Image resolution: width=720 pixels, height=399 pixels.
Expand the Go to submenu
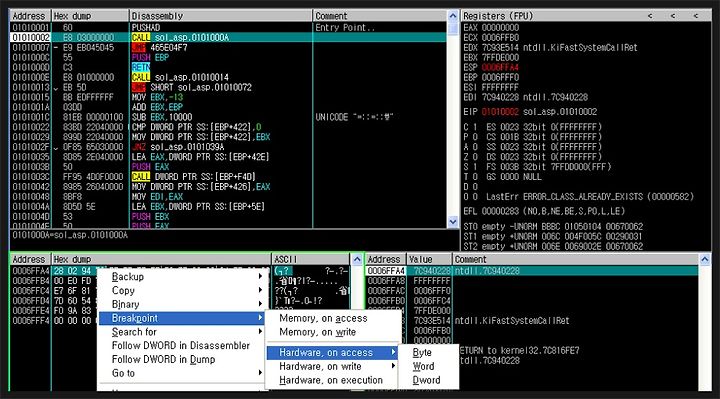181,373
